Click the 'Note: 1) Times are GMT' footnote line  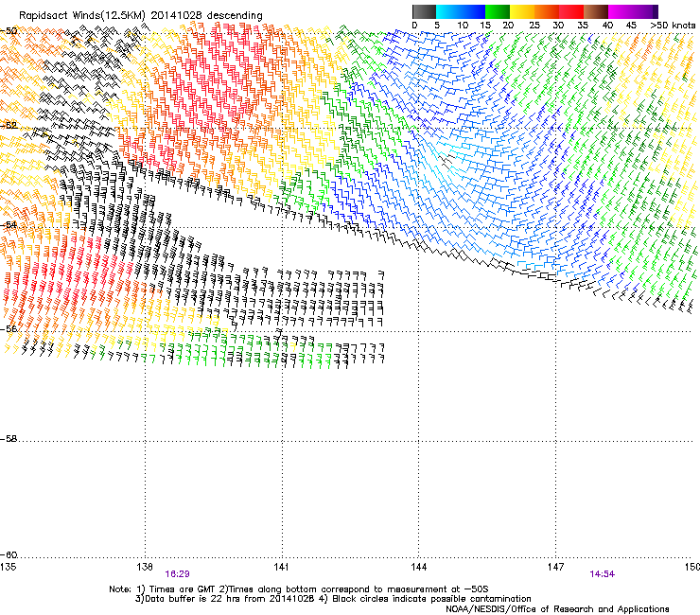pos(299,589)
